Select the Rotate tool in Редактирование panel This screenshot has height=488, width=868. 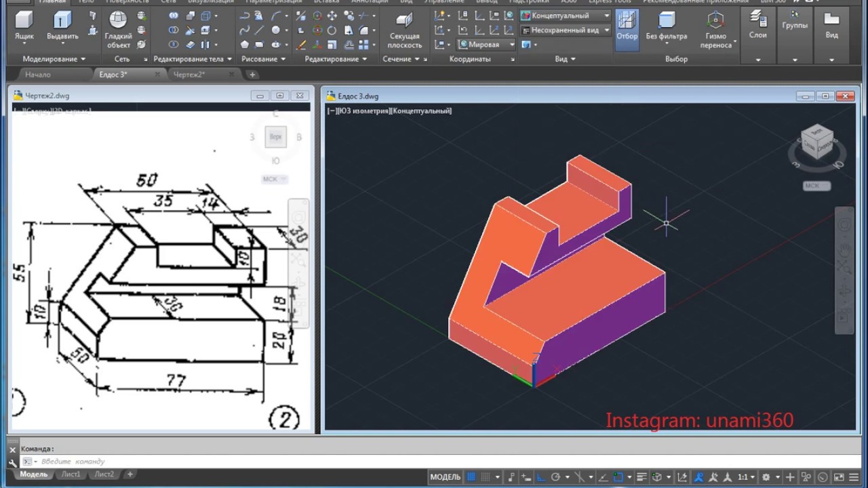[332, 30]
